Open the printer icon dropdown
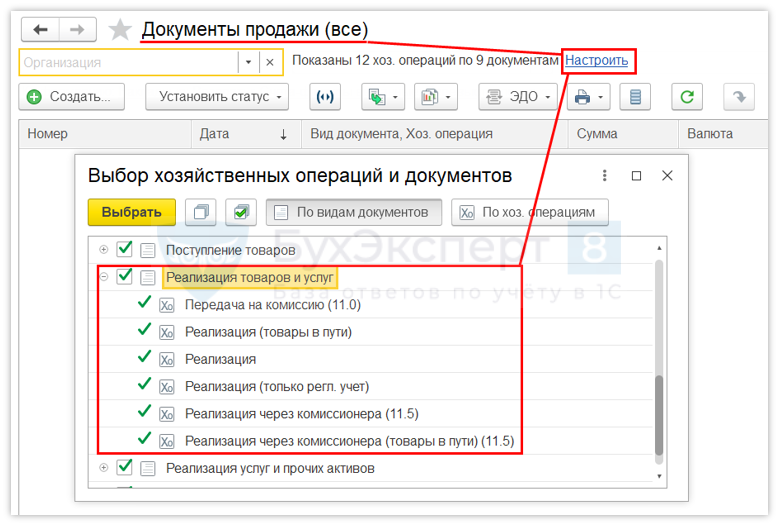This screenshot has height=526, width=779. click(x=588, y=96)
